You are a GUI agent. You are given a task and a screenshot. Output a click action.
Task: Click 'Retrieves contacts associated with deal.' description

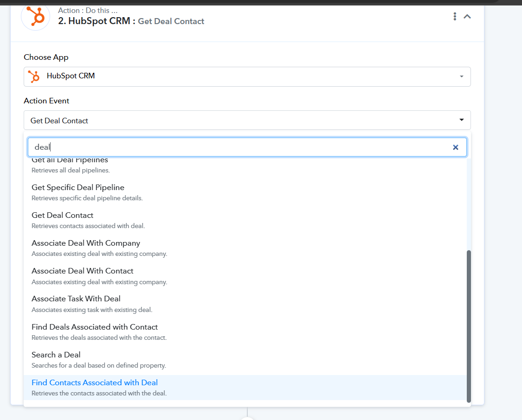point(88,226)
